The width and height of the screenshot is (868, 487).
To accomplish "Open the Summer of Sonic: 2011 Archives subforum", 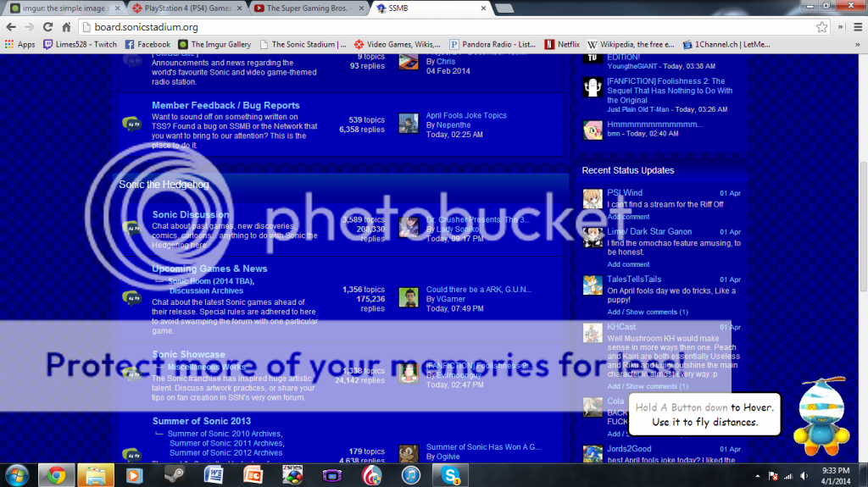I will (226, 443).
